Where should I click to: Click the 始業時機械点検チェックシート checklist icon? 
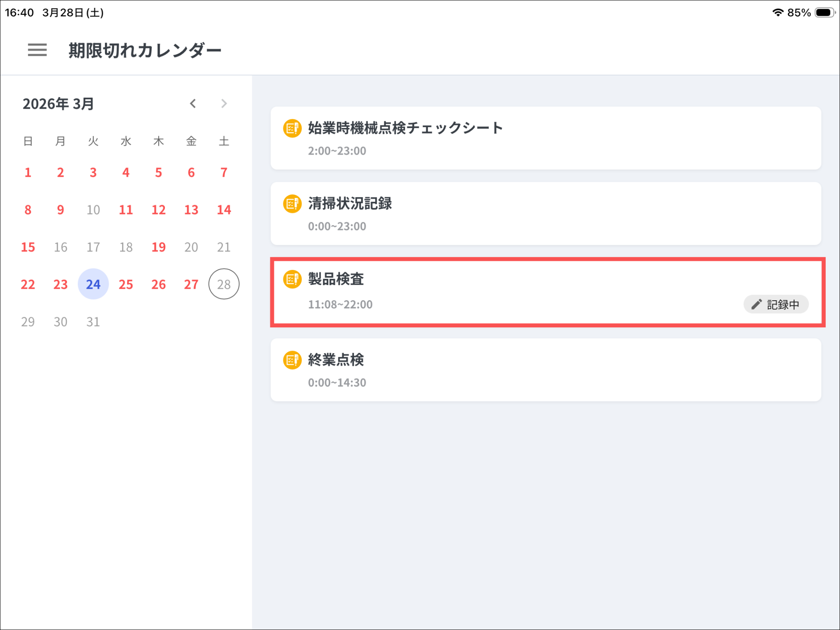coord(292,128)
